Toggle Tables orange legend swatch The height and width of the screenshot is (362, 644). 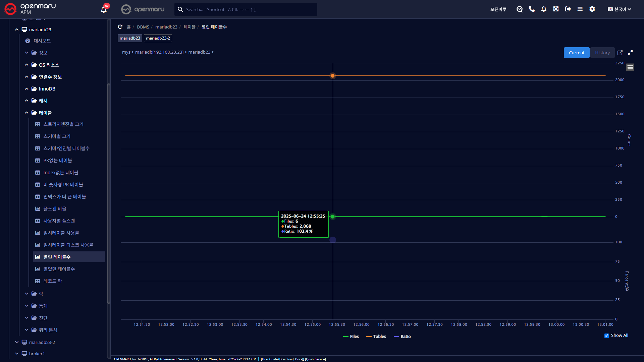[x=369, y=337]
